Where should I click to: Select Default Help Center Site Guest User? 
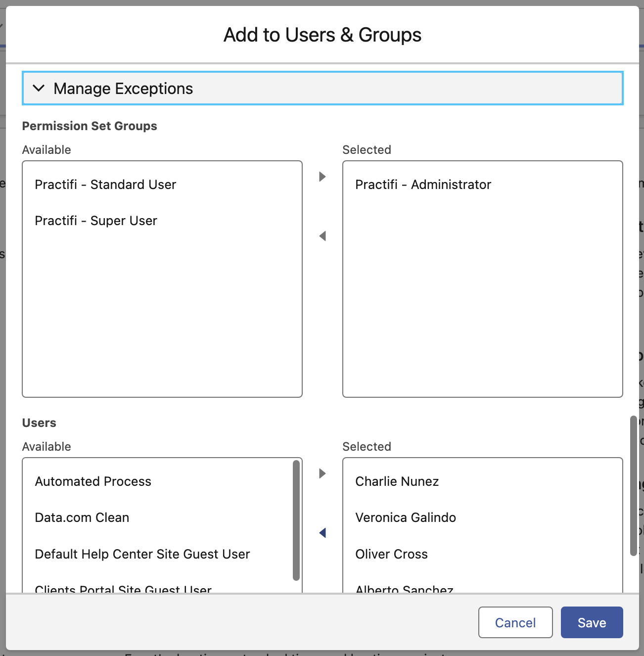tap(158, 554)
